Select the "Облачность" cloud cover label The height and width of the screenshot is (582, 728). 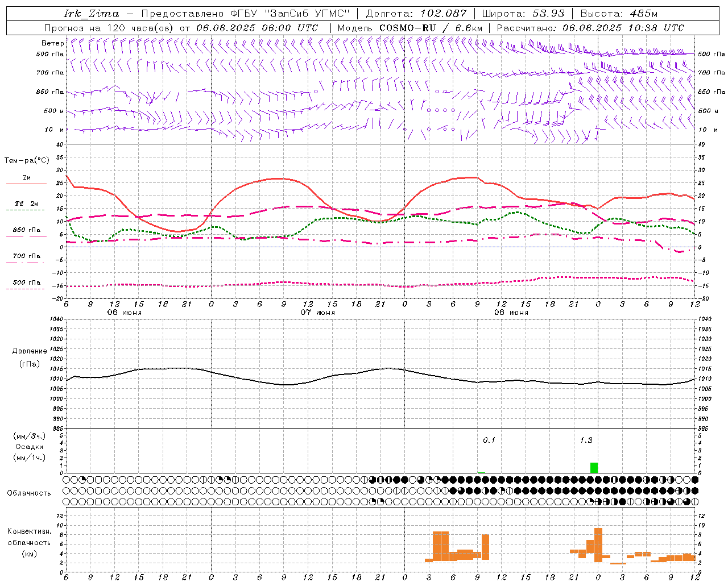29,493
